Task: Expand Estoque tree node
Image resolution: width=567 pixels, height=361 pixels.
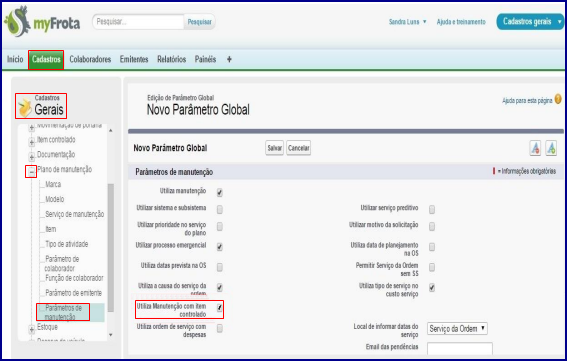Action: (x=31, y=329)
